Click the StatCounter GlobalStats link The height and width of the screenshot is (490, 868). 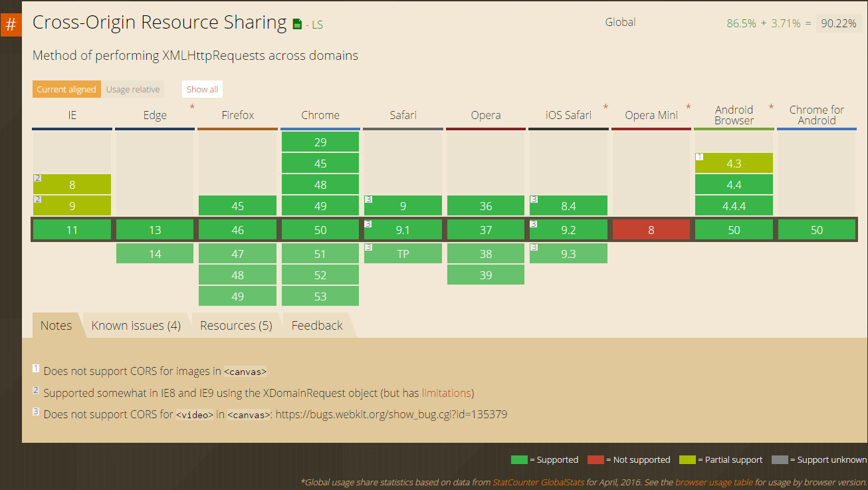click(539, 482)
